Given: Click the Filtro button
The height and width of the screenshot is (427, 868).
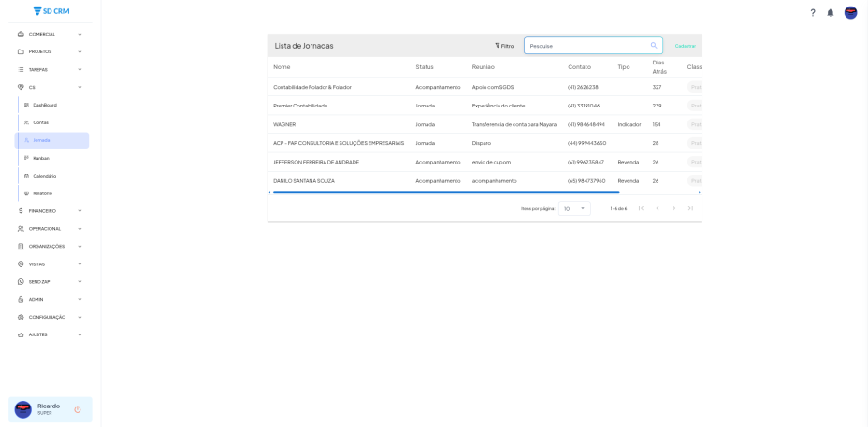Looking at the screenshot, I should pyautogui.click(x=504, y=46).
